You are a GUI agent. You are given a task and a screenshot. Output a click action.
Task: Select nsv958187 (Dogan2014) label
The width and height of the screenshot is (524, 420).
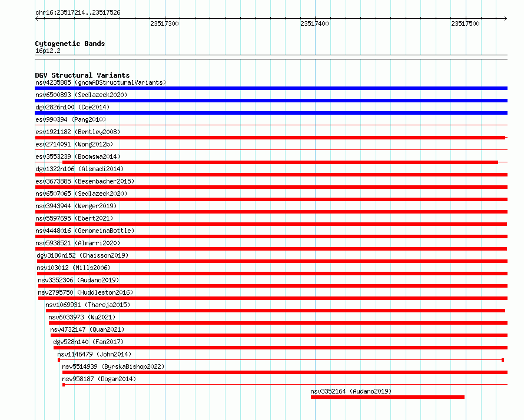(x=99, y=379)
